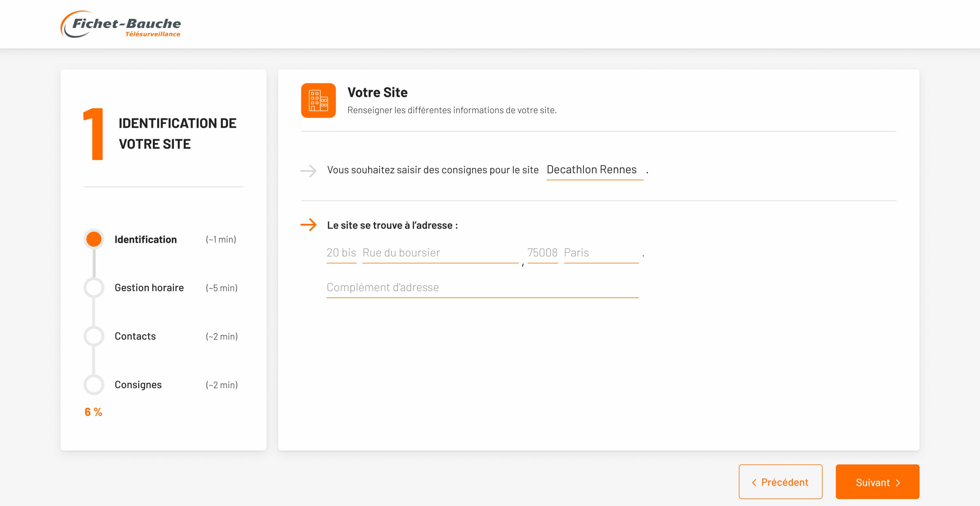Screen dimensions: 980x506
Task: Click the orange arrow beside address heading
Action: point(308,224)
